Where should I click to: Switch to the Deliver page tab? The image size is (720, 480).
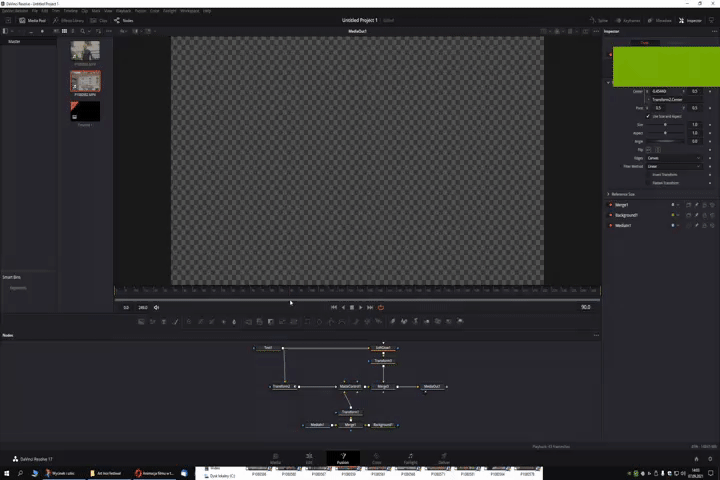pyautogui.click(x=444, y=458)
